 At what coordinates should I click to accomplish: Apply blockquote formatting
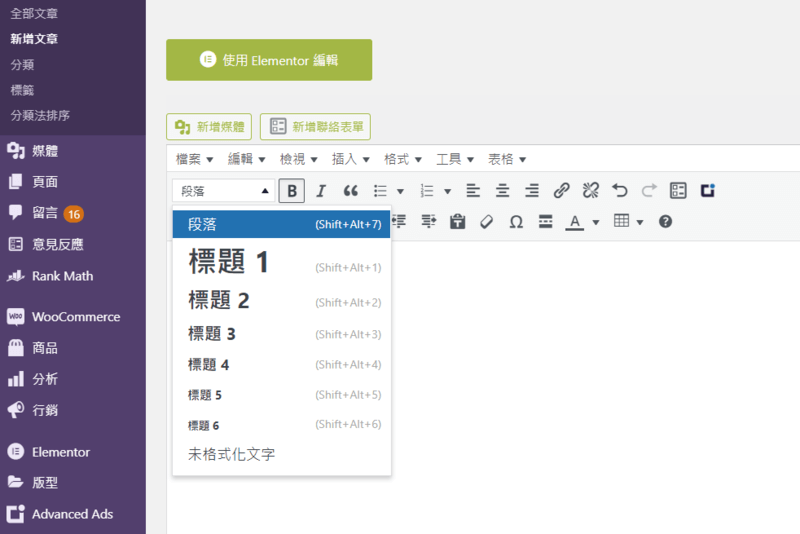click(x=350, y=190)
